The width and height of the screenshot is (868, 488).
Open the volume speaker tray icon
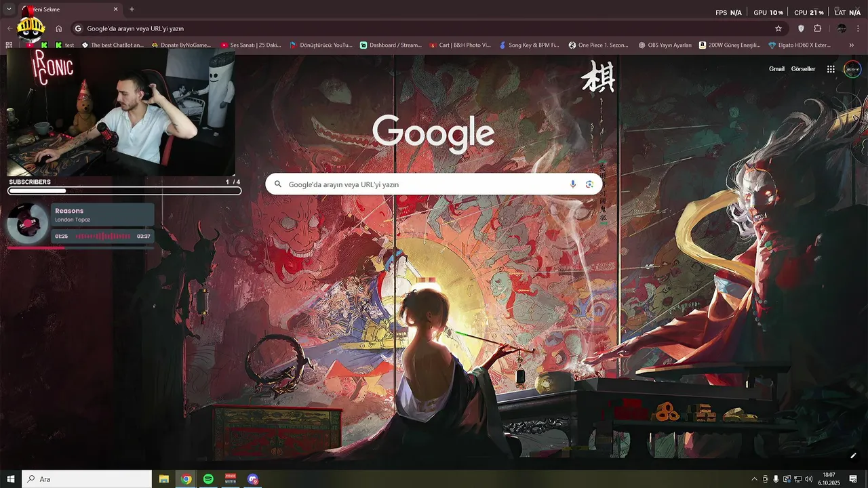(808, 479)
